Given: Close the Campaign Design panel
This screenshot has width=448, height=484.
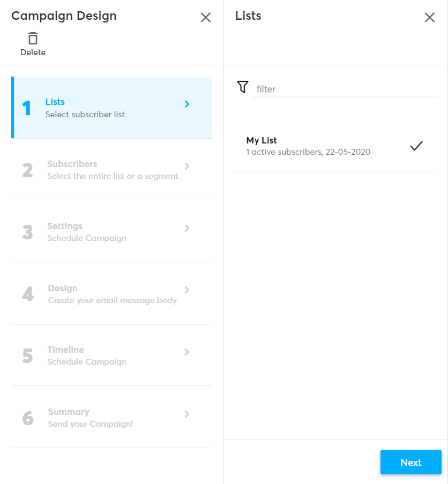Looking at the screenshot, I should 206,18.
